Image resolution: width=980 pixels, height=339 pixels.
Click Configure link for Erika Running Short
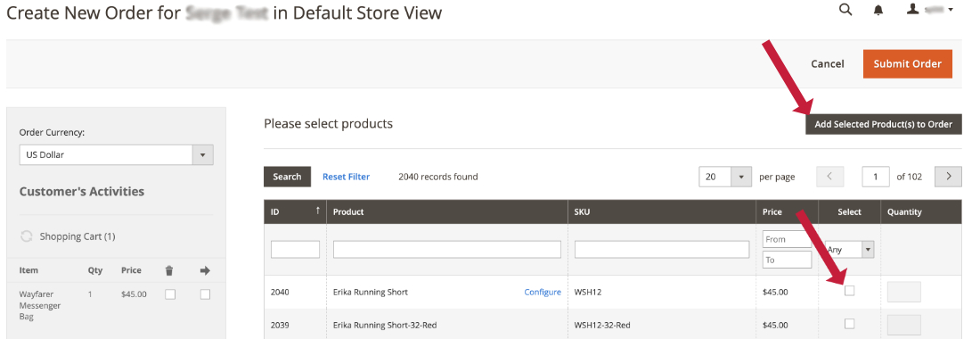[543, 292]
